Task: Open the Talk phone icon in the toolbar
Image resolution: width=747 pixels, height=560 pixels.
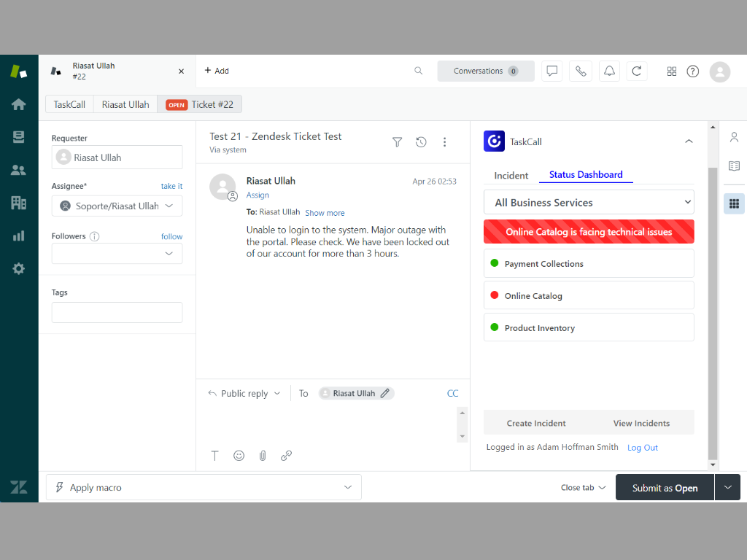Action: point(580,71)
